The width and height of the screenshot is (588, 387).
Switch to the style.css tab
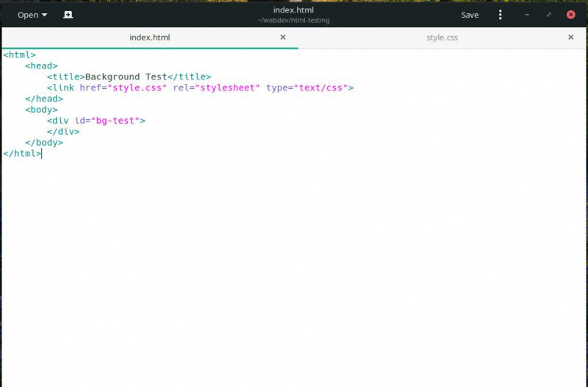(x=442, y=38)
